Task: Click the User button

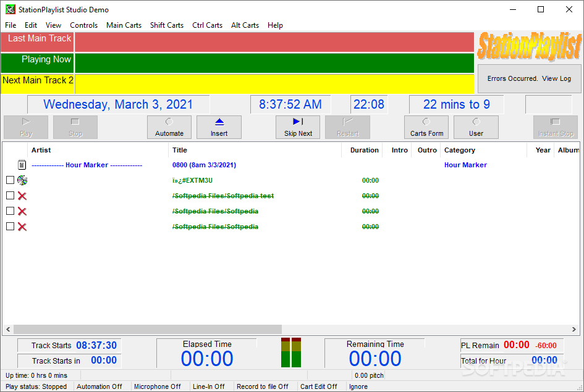Action: click(x=476, y=127)
